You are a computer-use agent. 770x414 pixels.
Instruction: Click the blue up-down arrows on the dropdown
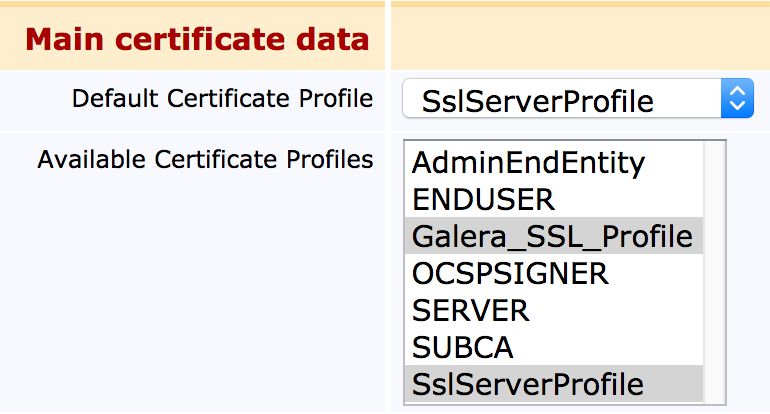click(x=736, y=100)
